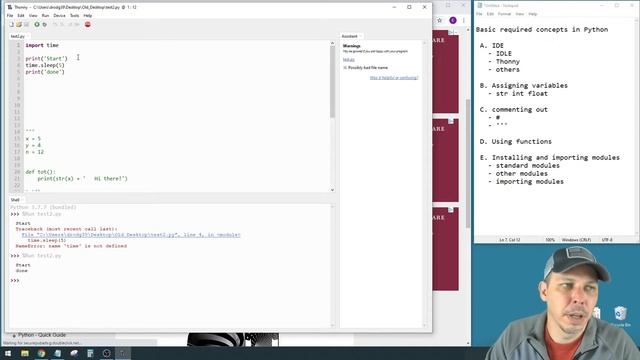Click the editor vertical scrollbar thumb

coord(332,81)
